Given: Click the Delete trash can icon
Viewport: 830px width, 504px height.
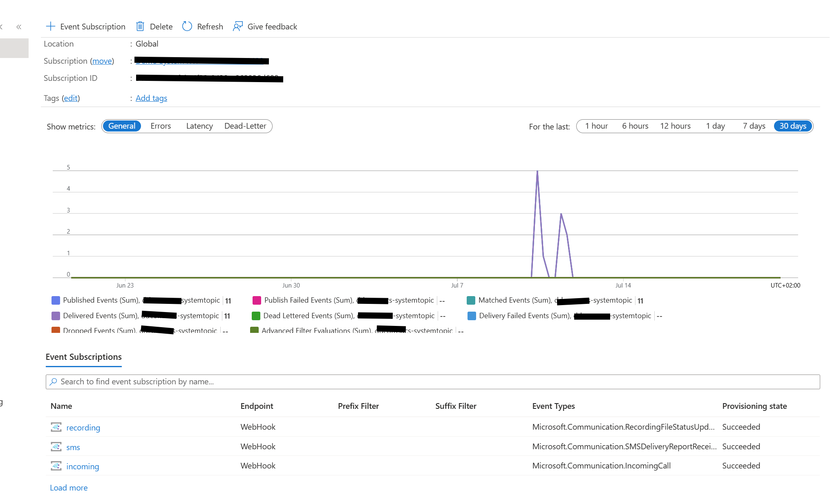Looking at the screenshot, I should pos(140,27).
